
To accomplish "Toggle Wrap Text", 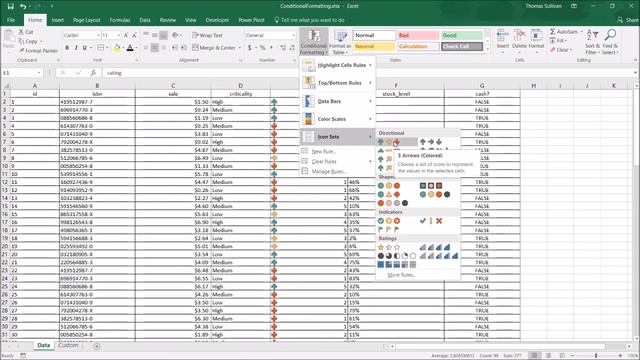I will pyautogui.click(x=207, y=36).
